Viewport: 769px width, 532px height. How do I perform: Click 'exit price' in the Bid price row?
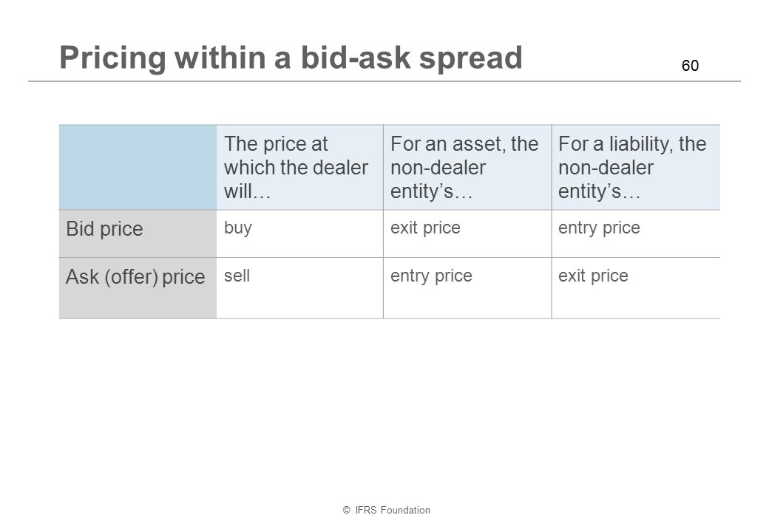pos(425,228)
